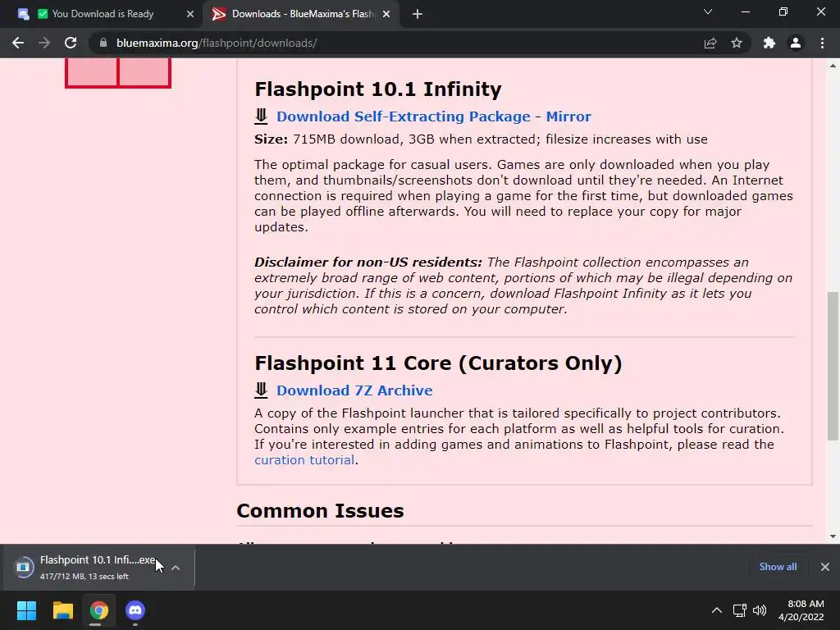Switch to the 'You Download is Ready' tab
Screen dimensions: 840x630
point(102,14)
